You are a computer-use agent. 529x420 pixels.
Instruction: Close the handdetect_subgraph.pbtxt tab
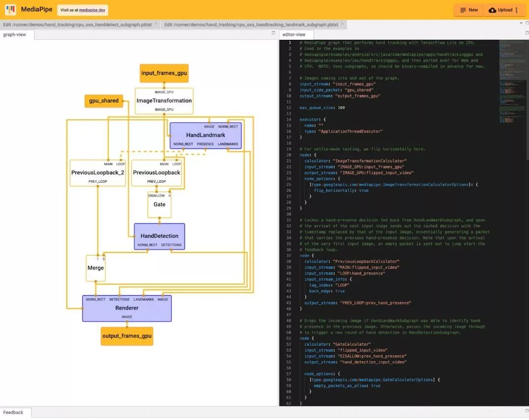156,24
